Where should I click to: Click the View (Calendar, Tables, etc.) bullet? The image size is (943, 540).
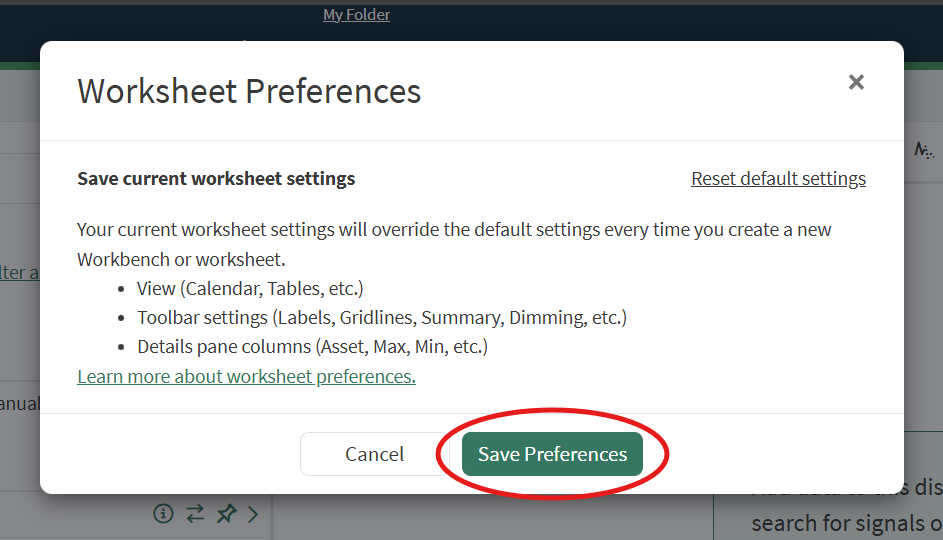coord(250,289)
